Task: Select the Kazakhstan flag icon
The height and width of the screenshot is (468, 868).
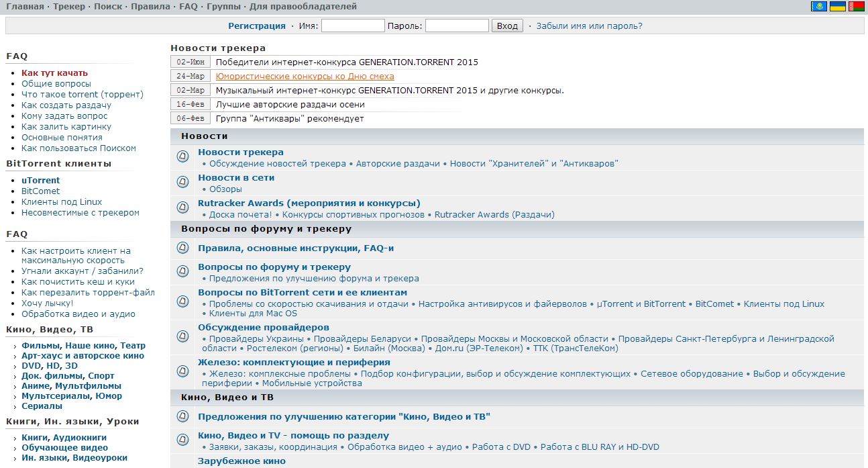Action: pyautogui.click(x=819, y=7)
